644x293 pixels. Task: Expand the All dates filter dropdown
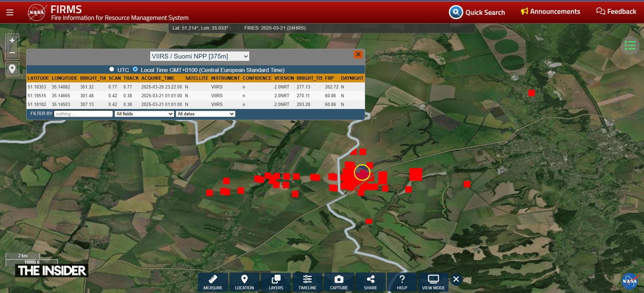(205, 114)
